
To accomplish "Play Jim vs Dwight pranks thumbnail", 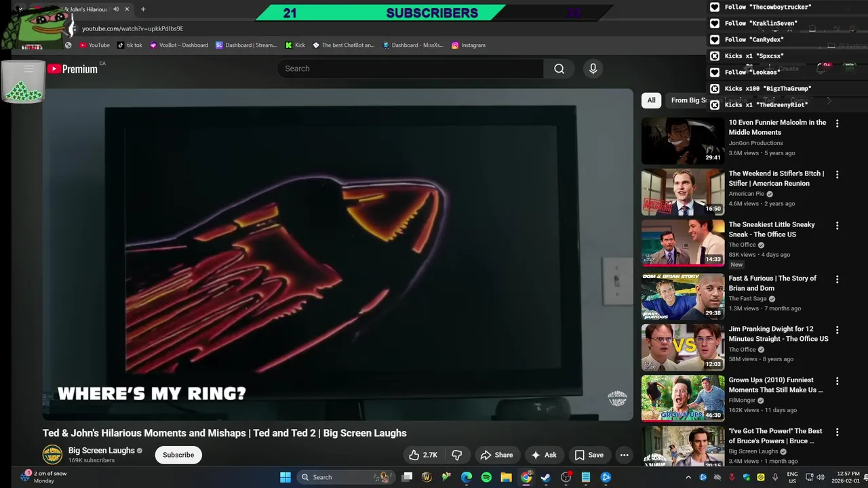I will click(x=683, y=347).
